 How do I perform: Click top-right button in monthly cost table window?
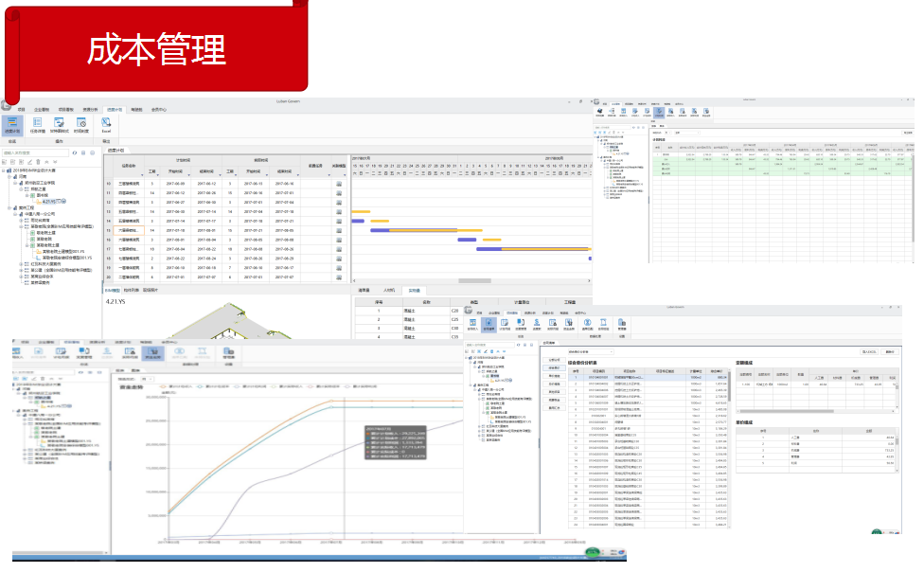[x=908, y=133]
